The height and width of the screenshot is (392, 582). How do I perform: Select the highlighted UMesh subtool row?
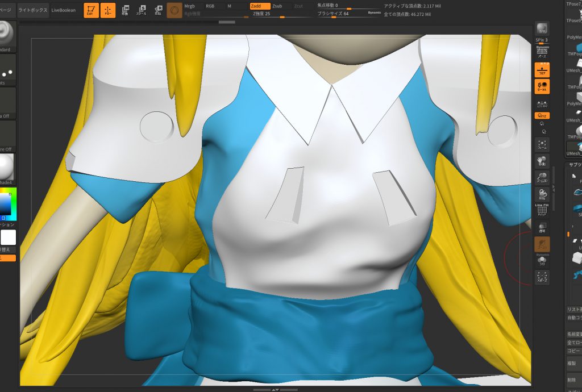click(x=574, y=149)
